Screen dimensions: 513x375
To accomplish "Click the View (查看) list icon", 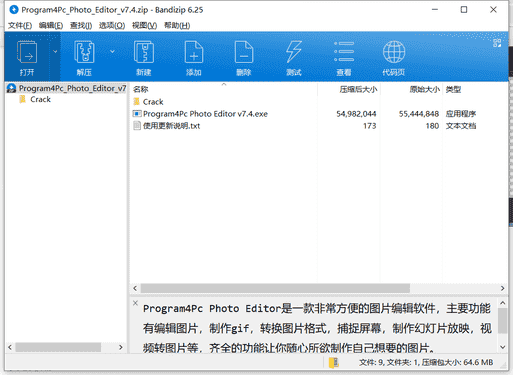I will point(344,52).
